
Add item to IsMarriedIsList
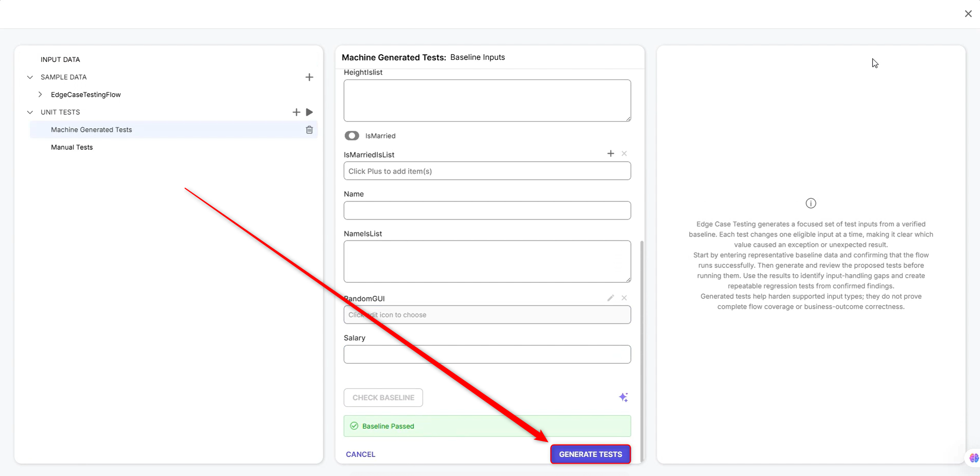pyautogui.click(x=610, y=154)
